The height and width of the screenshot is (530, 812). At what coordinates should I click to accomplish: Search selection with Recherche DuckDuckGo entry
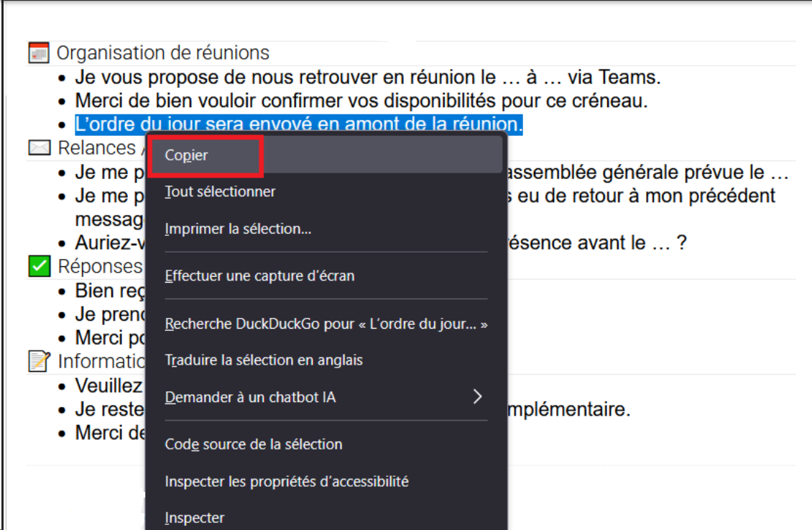coord(326,324)
